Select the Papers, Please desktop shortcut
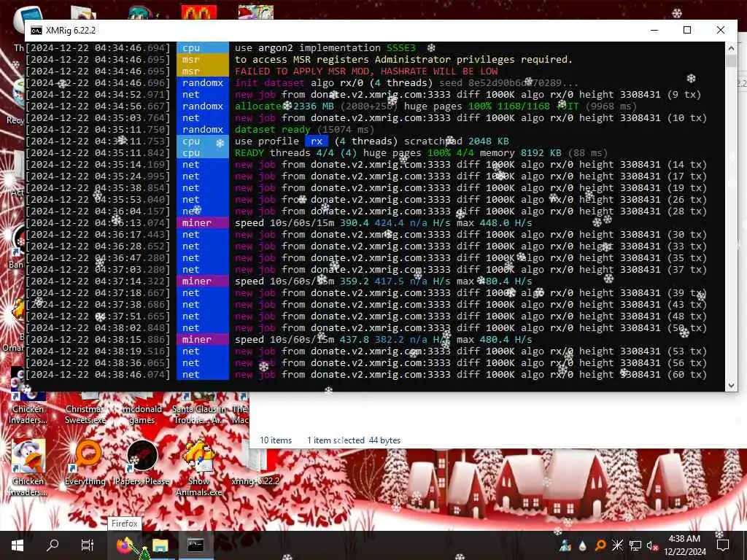This screenshot has width=747, height=560. coord(142,462)
